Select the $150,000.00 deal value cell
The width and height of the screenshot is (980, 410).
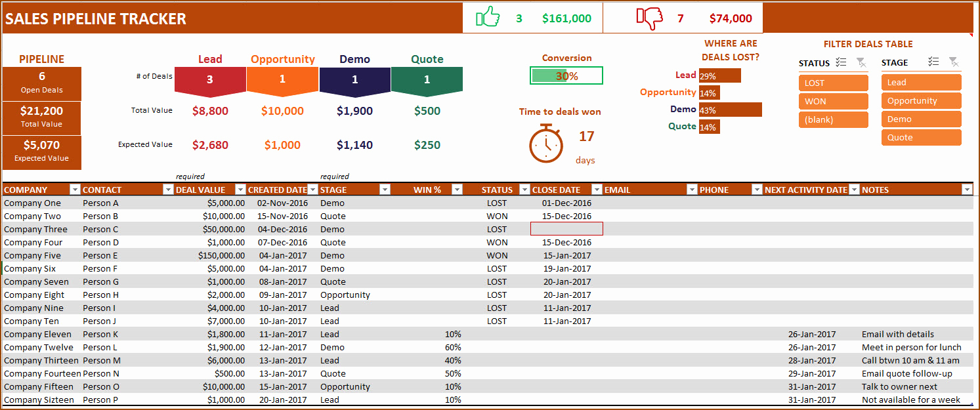(x=210, y=255)
